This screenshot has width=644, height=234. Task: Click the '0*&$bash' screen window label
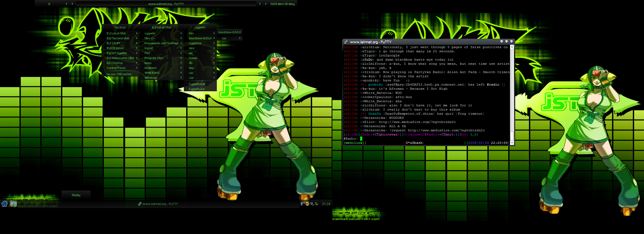414,143
